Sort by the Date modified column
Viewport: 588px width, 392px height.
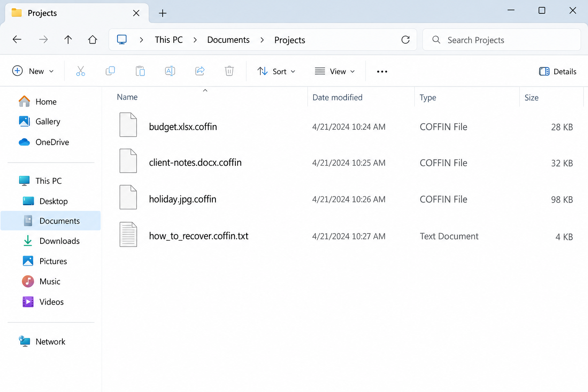337,98
